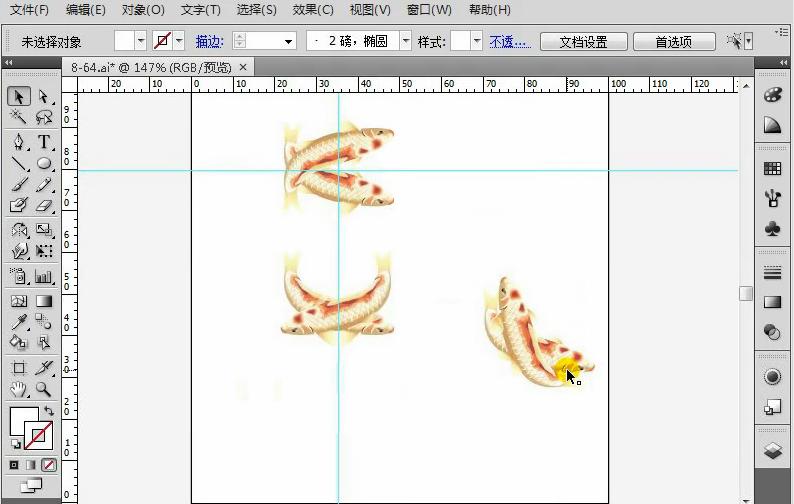Select the Hand tool
The width and height of the screenshot is (794, 504).
[x=19, y=389]
